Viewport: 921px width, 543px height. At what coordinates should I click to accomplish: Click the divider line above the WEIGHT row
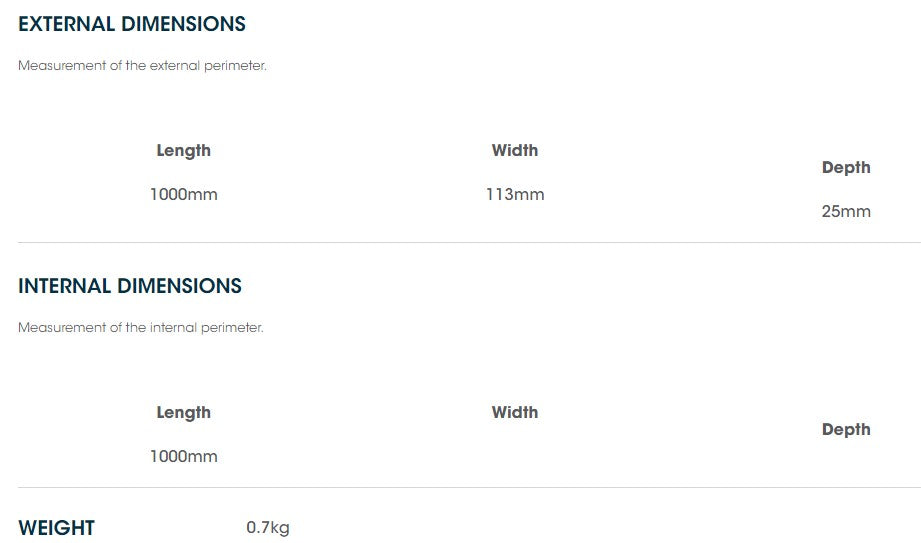click(469, 487)
